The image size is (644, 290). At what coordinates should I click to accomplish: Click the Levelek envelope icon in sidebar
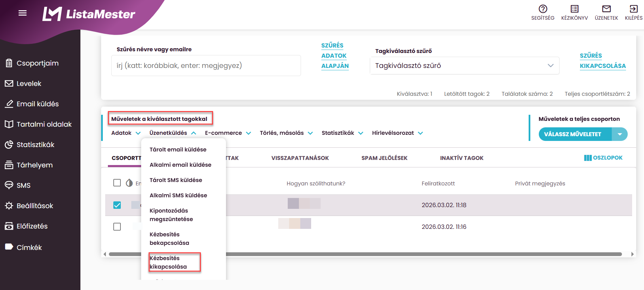click(9, 84)
